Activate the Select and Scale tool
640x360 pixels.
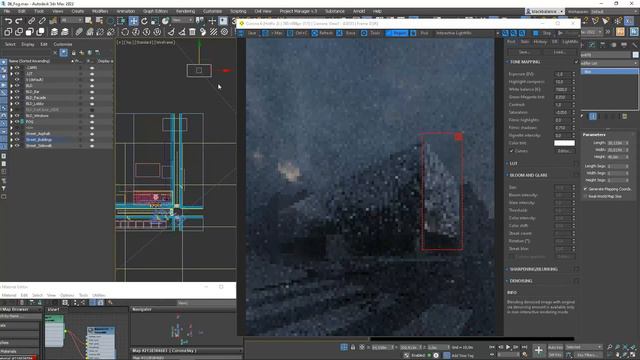pos(155,21)
